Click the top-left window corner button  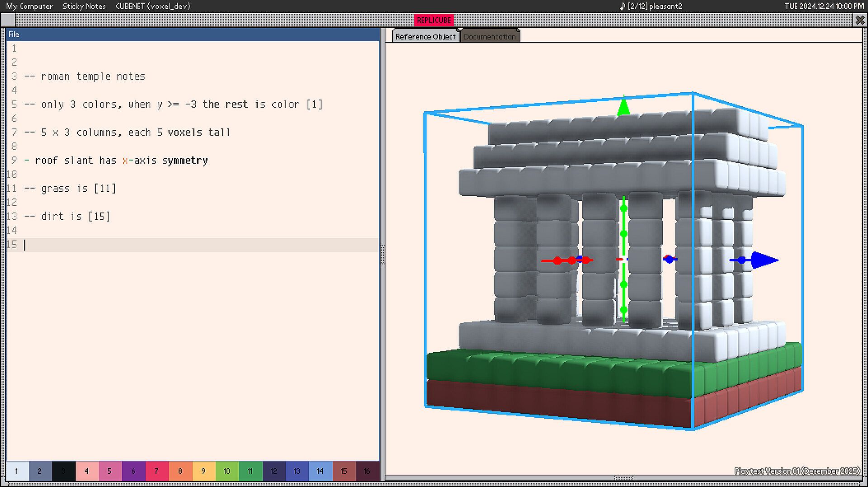[8, 20]
